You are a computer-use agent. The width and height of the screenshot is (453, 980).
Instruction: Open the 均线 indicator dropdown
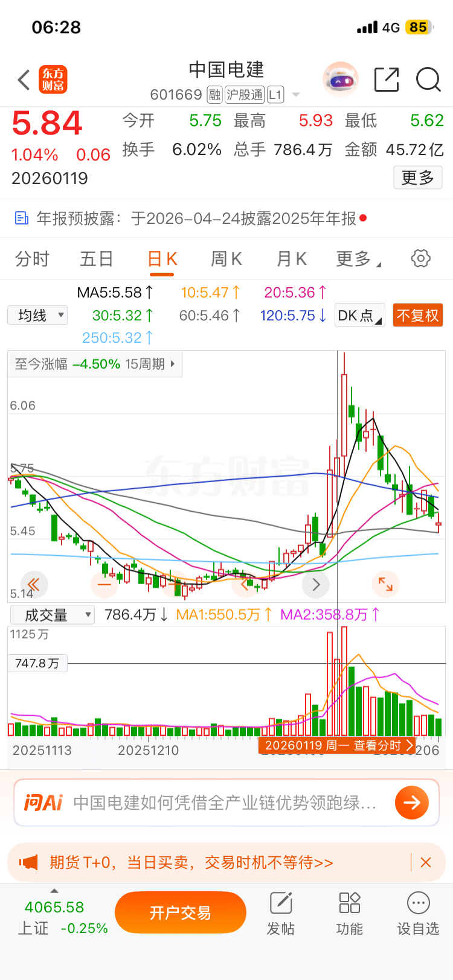pyautogui.click(x=37, y=315)
